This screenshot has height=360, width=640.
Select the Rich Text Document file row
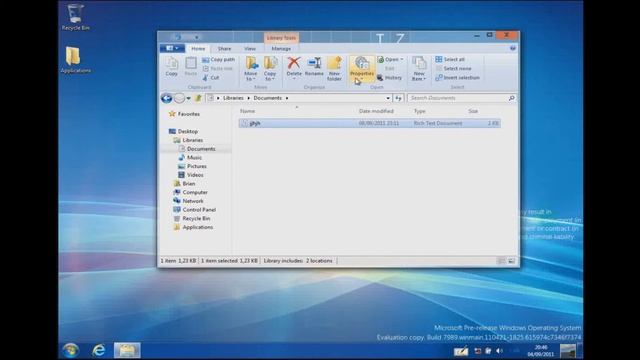(369, 123)
